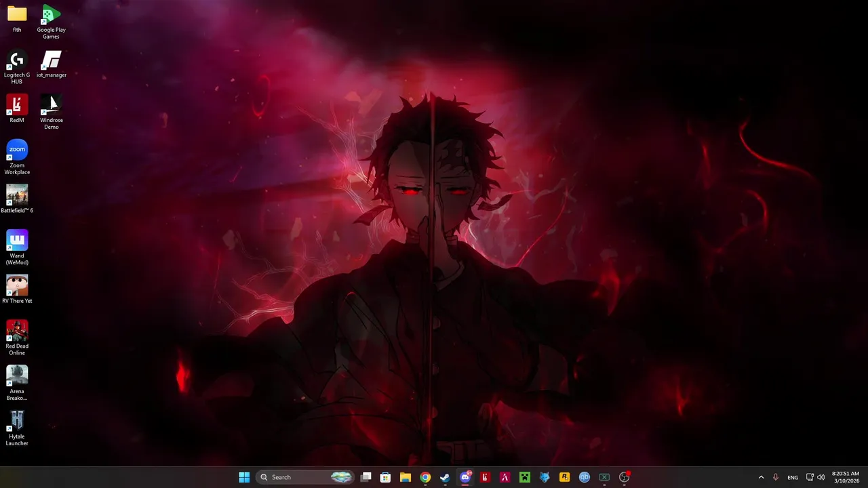Click the search highlights image in Search box
The image size is (868, 488).
[341, 477]
